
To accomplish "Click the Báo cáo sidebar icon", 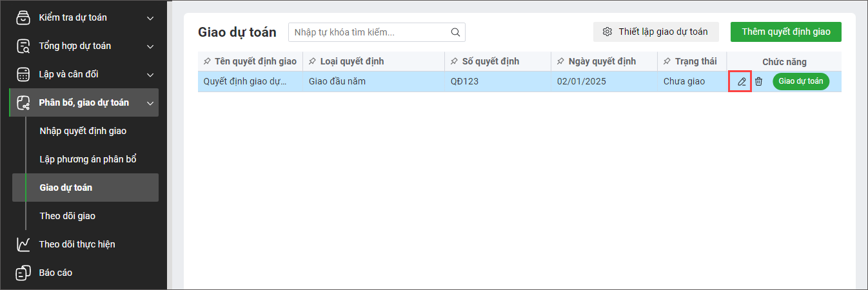I will tap(23, 273).
